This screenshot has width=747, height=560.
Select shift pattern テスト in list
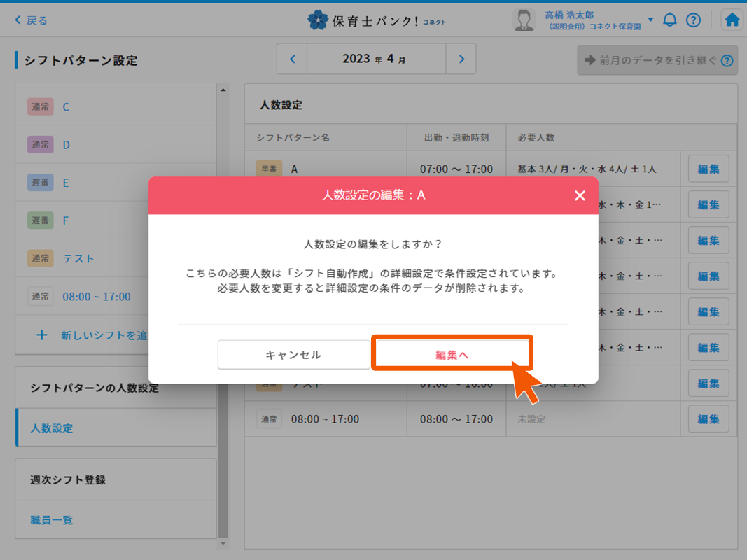[78, 258]
